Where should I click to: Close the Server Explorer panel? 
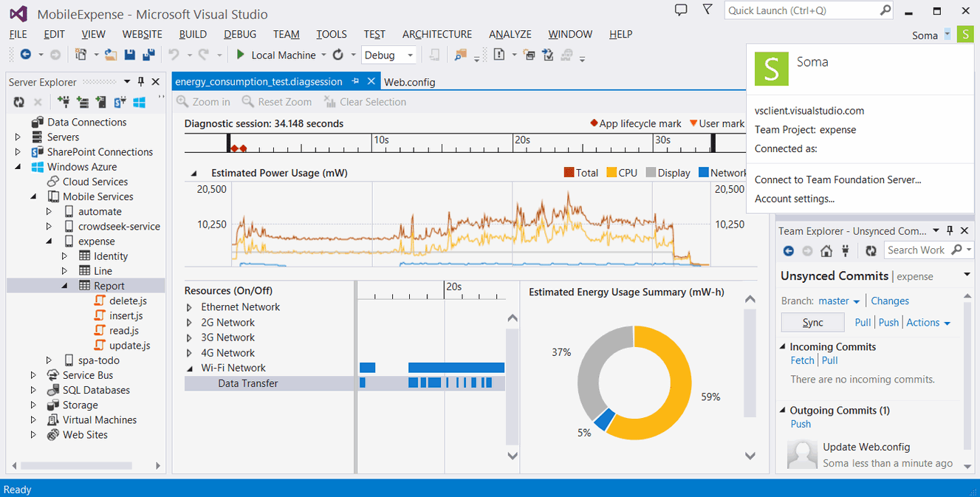(x=155, y=82)
